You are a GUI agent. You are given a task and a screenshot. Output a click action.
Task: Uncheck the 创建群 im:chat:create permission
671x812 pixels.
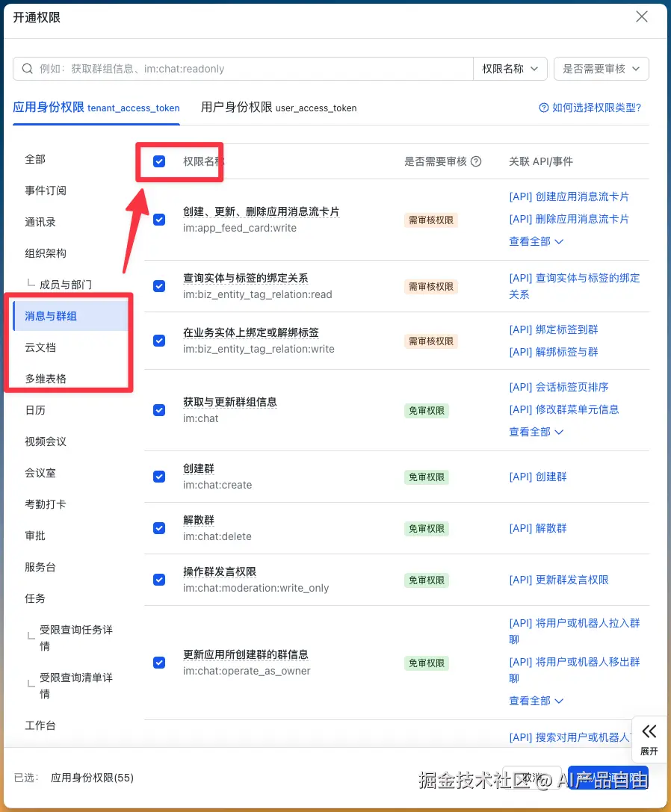(x=159, y=477)
